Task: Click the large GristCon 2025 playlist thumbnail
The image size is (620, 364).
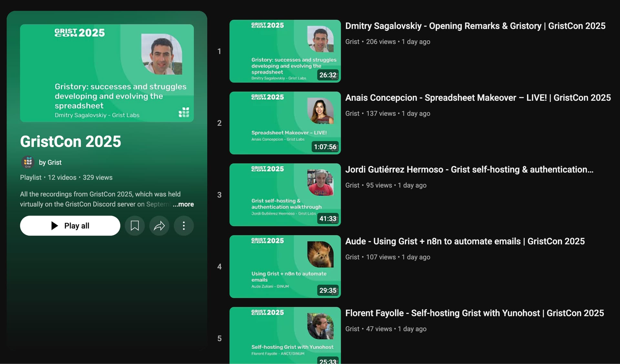Action: (x=107, y=73)
